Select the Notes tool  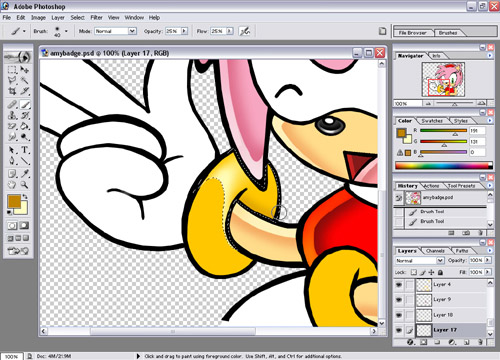12,174
